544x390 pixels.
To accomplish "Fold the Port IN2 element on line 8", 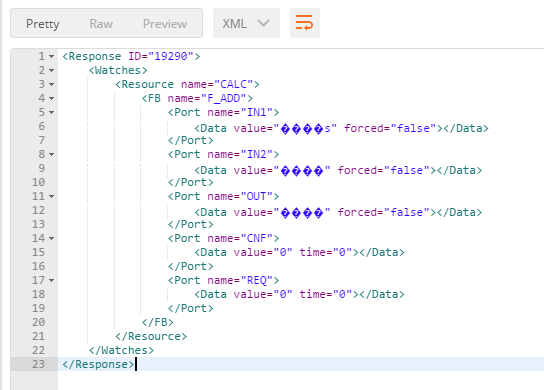I will pyautogui.click(x=51, y=154).
